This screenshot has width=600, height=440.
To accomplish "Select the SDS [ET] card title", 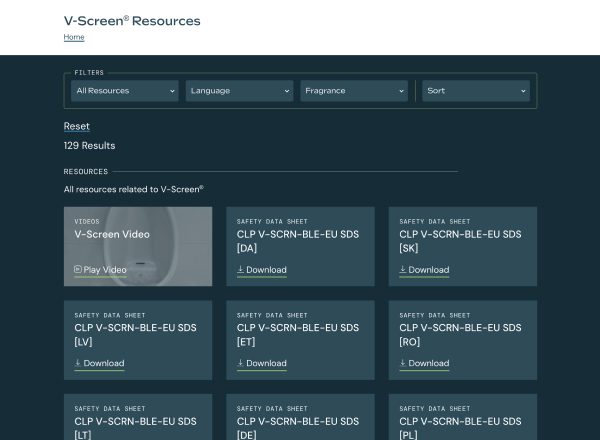I will tap(298, 335).
